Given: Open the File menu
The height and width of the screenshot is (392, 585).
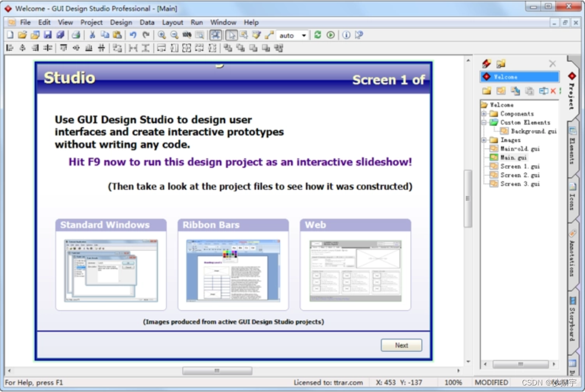Looking at the screenshot, I should [x=25, y=22].
